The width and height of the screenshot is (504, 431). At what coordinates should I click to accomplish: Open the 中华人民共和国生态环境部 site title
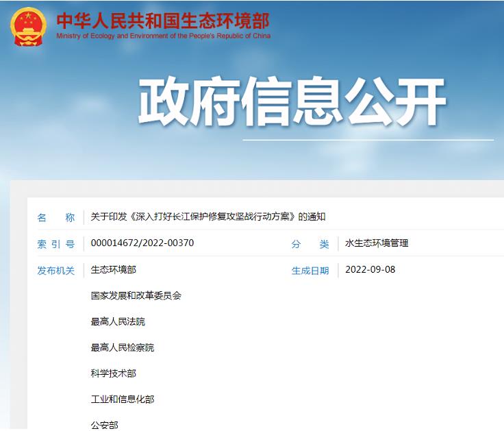[x=162, y=20]
